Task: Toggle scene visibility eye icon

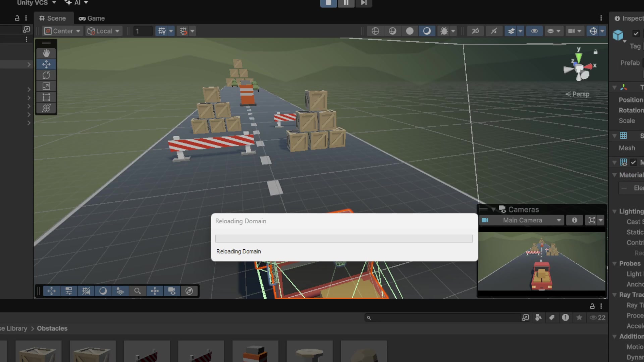Action: [x=534, y=31]
